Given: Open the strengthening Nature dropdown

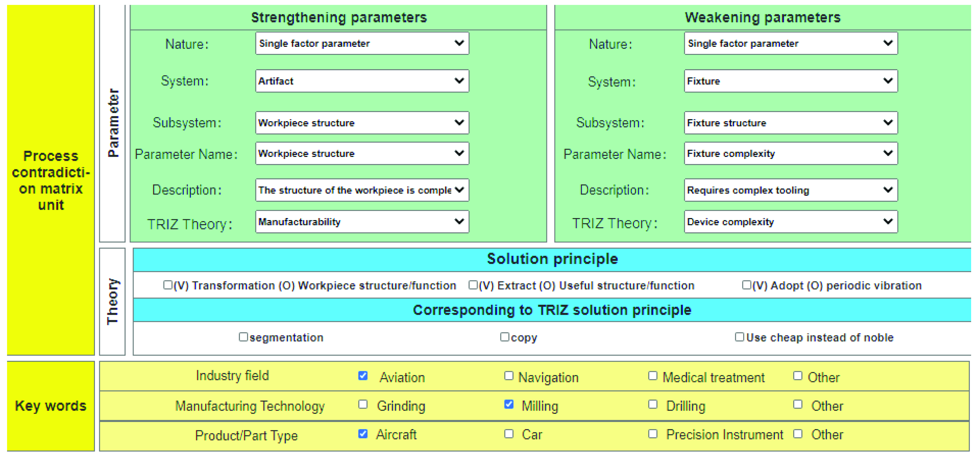Looking at the screenshot, I should (x=362, y=43).
